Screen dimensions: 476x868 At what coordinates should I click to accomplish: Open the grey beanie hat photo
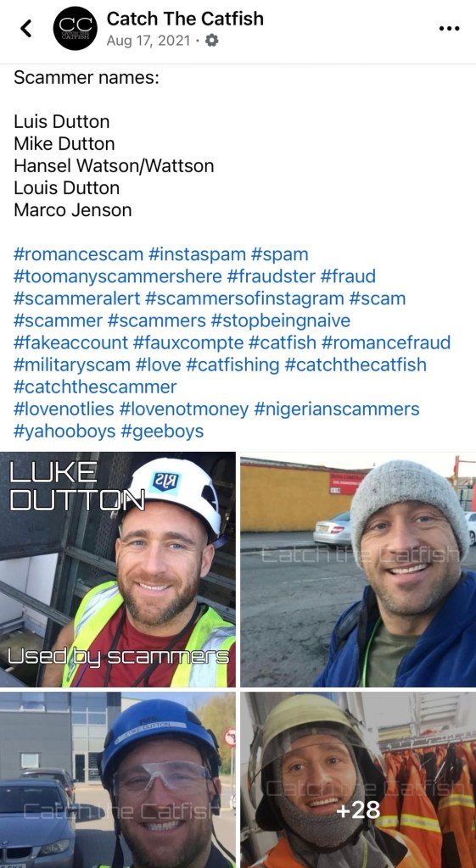click(358, 569)
